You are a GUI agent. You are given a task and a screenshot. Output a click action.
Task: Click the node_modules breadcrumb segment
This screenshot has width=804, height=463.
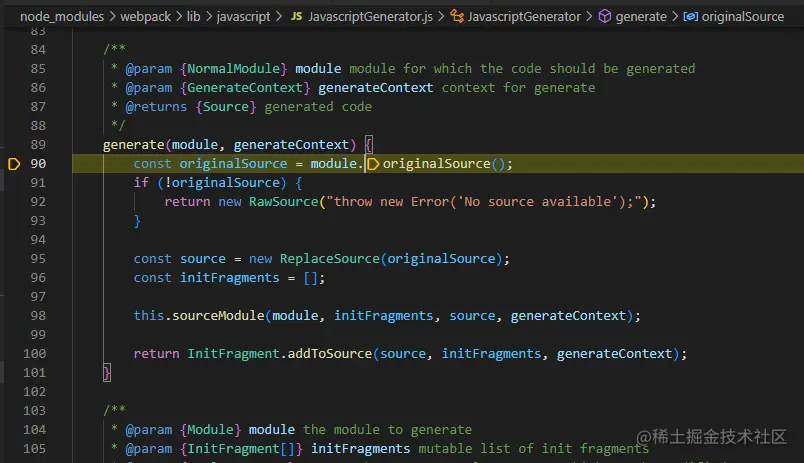62,16
